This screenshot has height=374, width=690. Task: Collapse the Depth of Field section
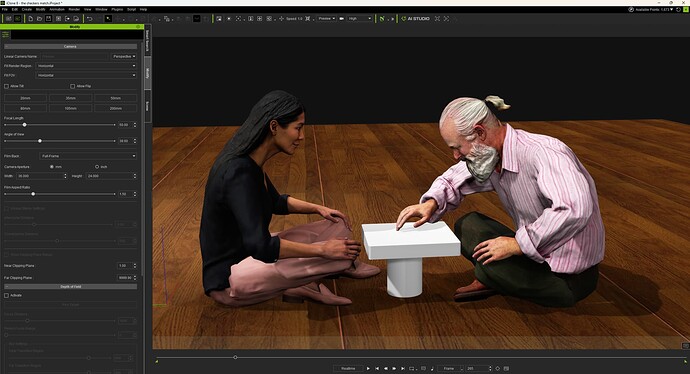click(x=70, y=286)
